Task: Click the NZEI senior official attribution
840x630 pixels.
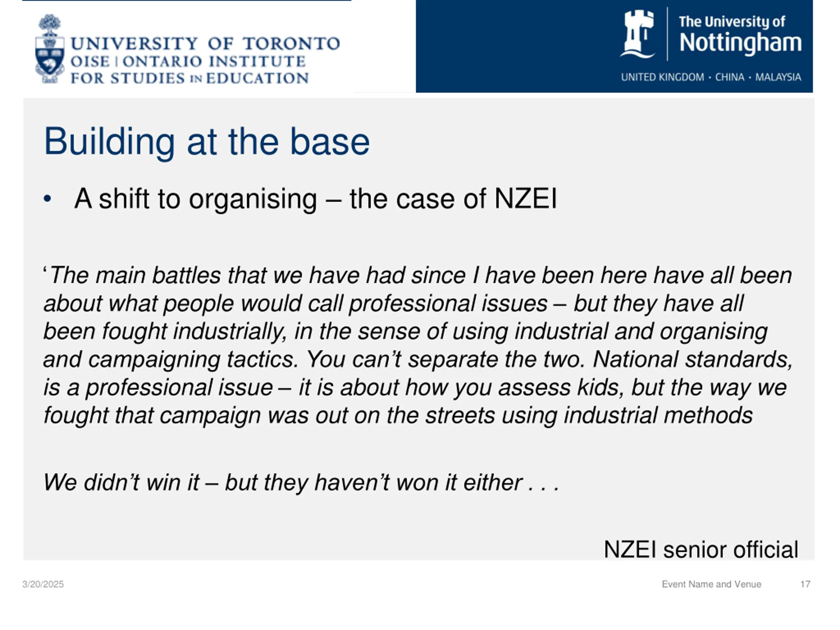Action: [701, 550]
